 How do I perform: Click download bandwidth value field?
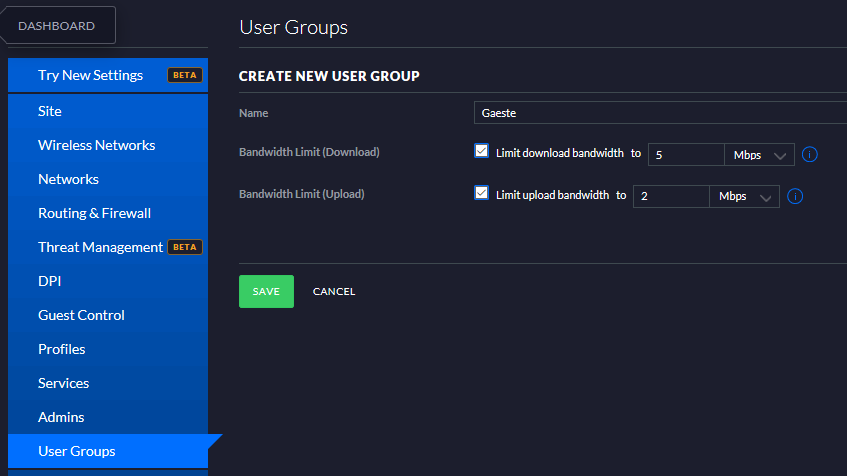[686, 155]
